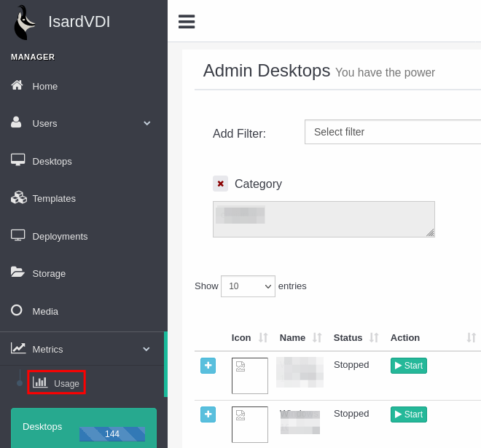The height and width of the screenshot is (448, 481).
Task: Select the Deployments monitor icon
Action: (x=17, y=235)
